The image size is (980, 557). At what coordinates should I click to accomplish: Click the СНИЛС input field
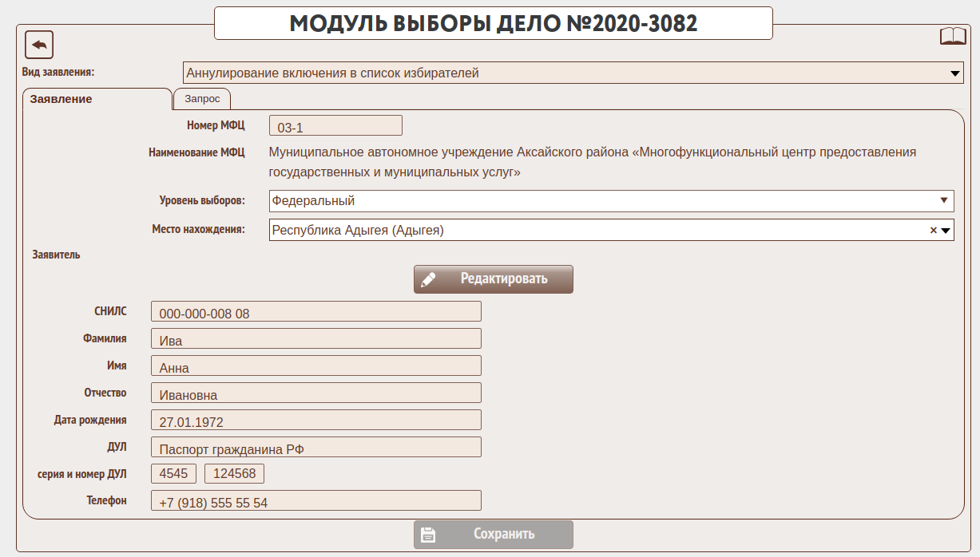[x=315, y=312]
